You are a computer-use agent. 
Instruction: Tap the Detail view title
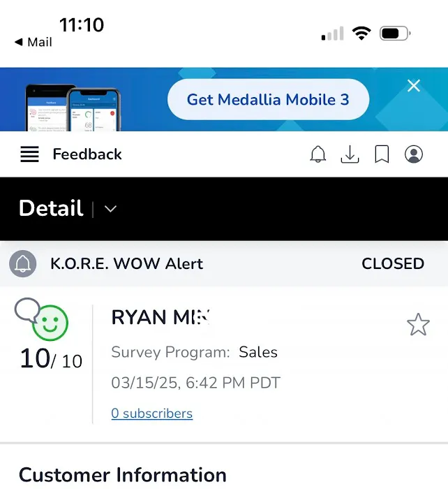[51, 208]
